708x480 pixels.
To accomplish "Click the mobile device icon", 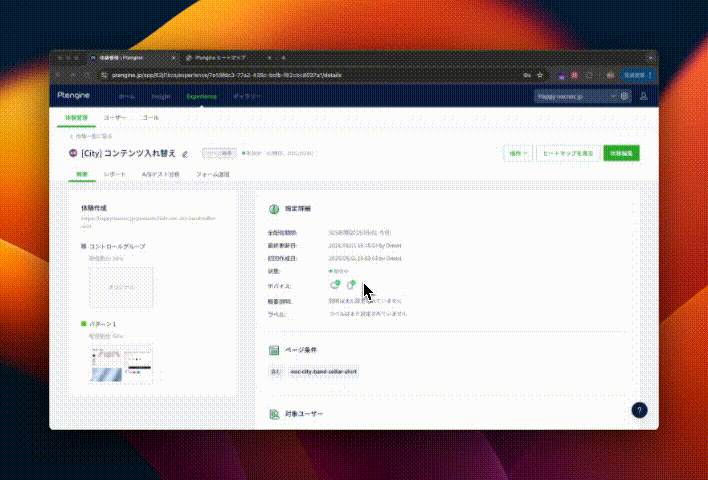I will pos(351,285).
